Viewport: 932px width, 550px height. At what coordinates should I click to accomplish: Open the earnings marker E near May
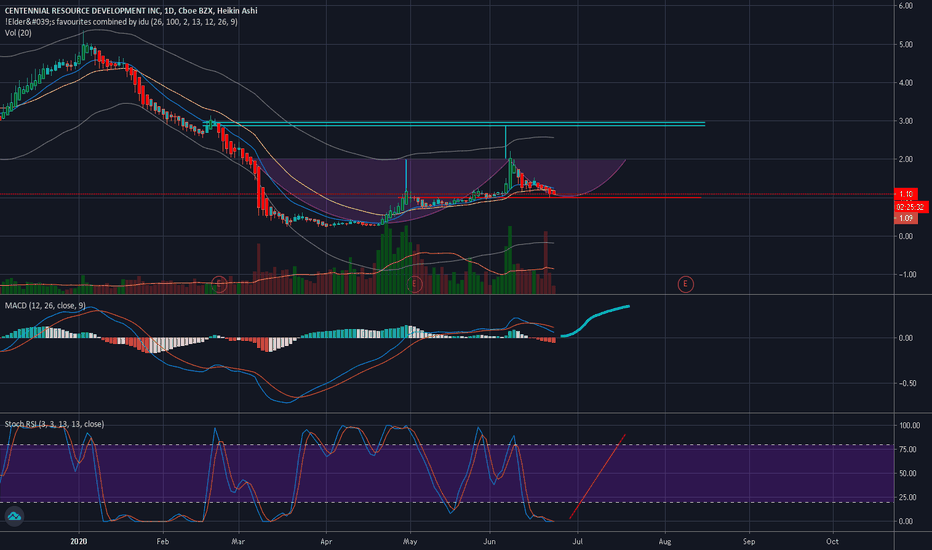point(414,284)
